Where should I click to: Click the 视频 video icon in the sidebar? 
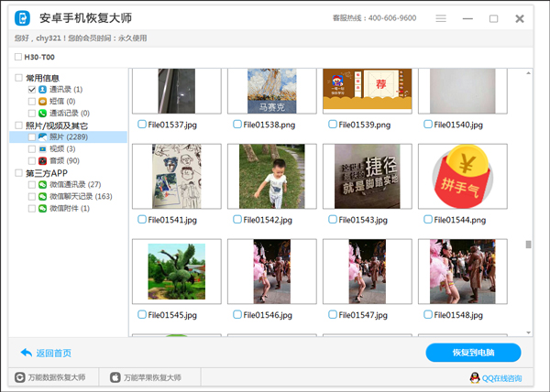click(43, 148)
